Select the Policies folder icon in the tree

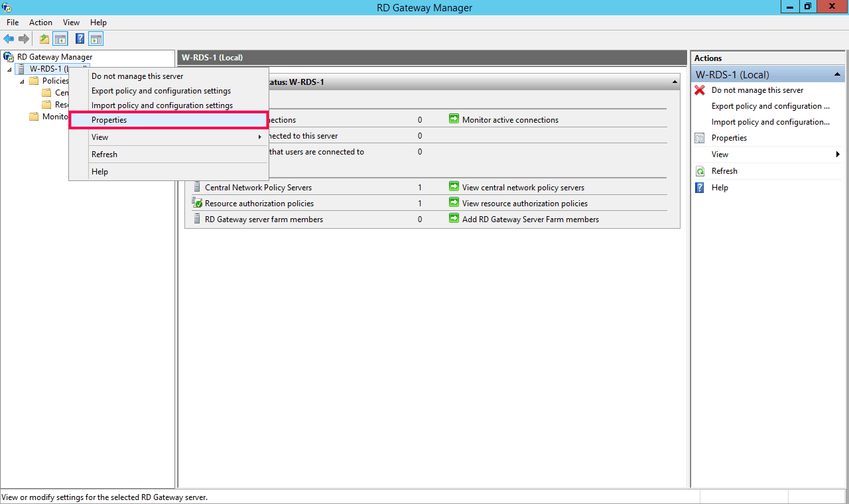34,81
